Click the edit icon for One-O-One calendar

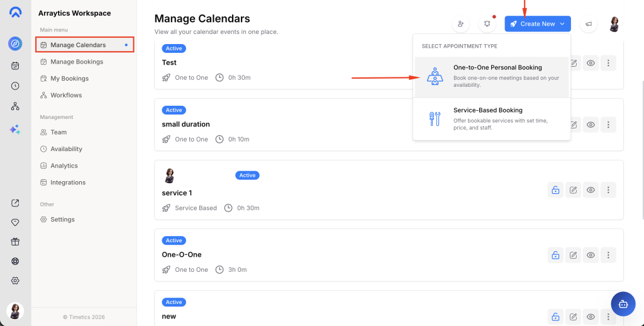[573, 255]
